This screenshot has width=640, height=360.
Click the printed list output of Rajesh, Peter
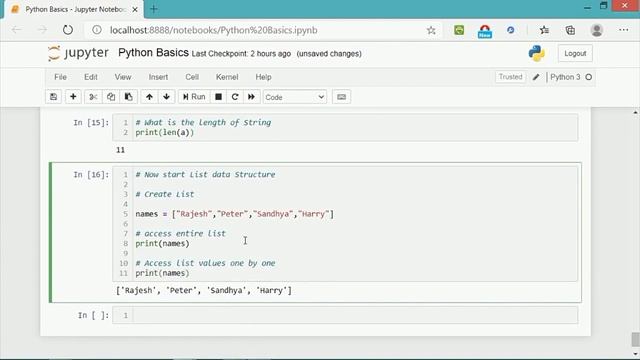click(204, 290)
